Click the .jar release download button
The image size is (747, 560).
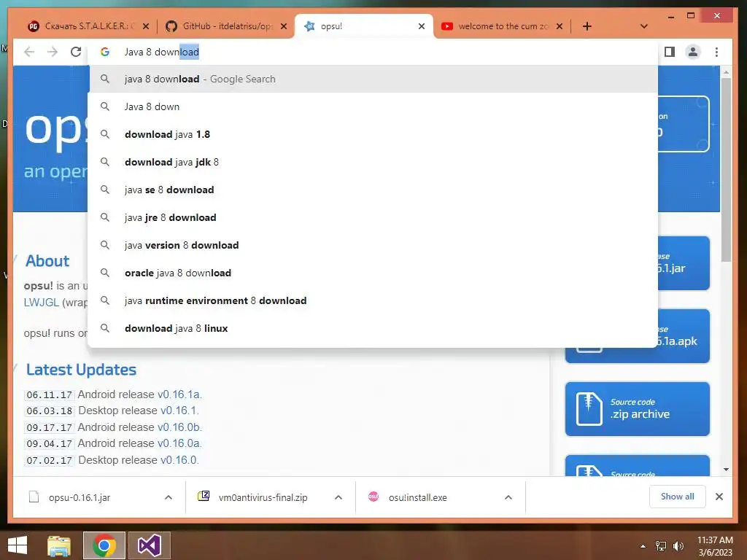coord(683,262)
